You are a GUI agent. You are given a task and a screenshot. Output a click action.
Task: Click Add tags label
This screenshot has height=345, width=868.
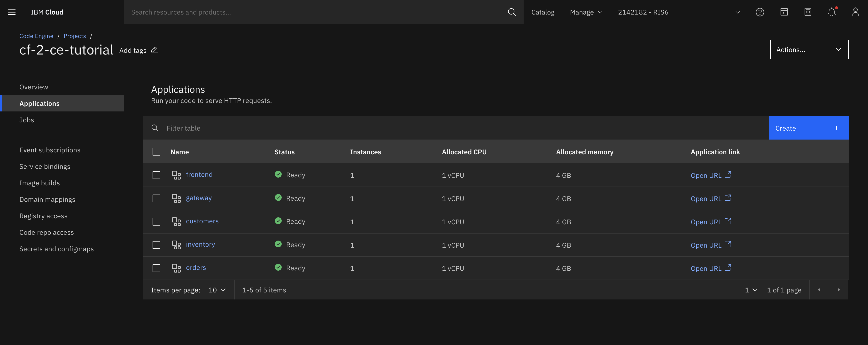click(133, 50)
